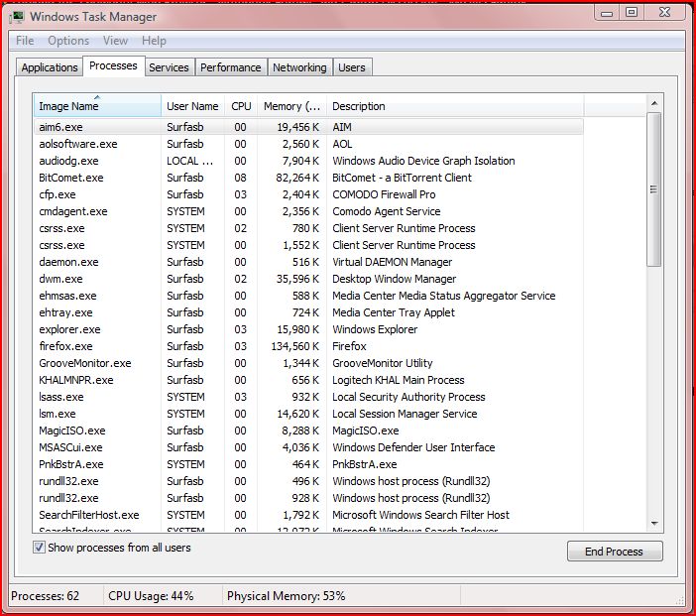Screen dimensions: 696x616
Task: Click the scrollbar down arrow
Action: pos(653,523)
